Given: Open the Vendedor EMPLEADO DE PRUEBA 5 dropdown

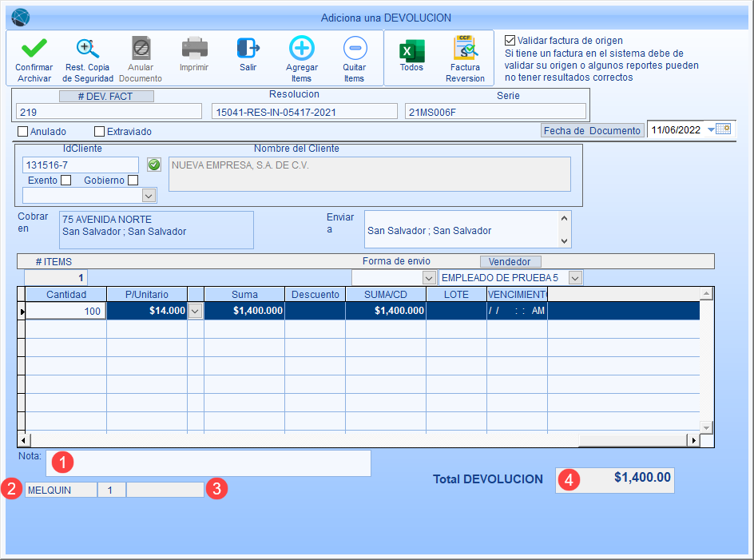Looking at the screenshot, I should [x=575, y=277].
